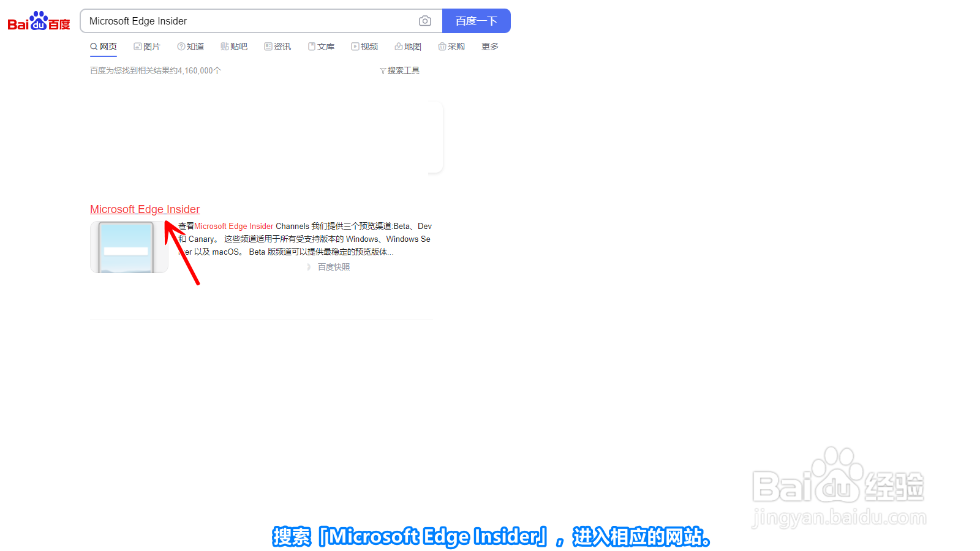Switch to the 图片 tab

click(x=147, y=47)
